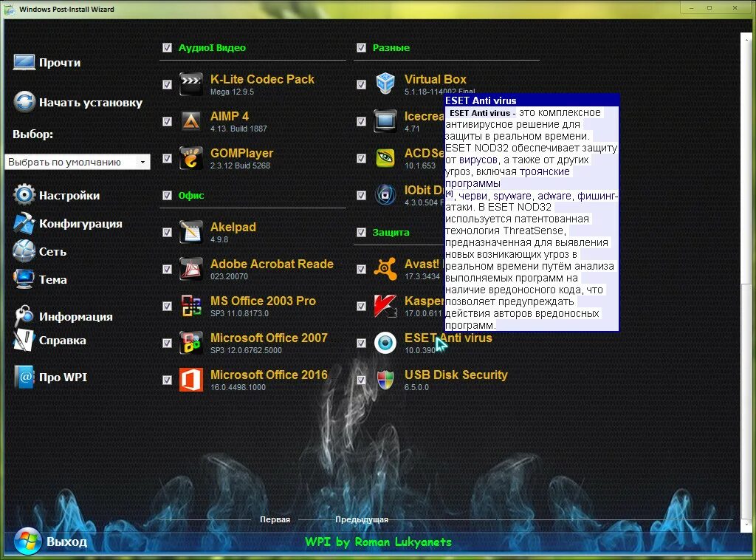
Task: Toggle the Аудио/Видео category checkbox
Action: [167, 47]
